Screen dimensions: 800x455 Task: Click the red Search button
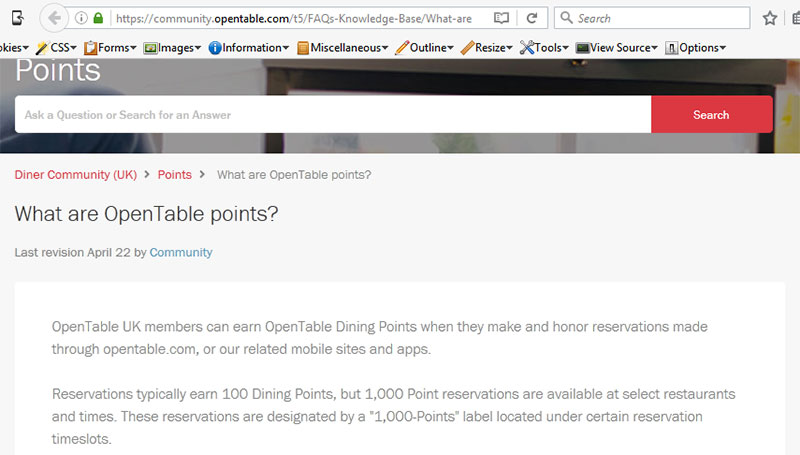click(712, 115)
